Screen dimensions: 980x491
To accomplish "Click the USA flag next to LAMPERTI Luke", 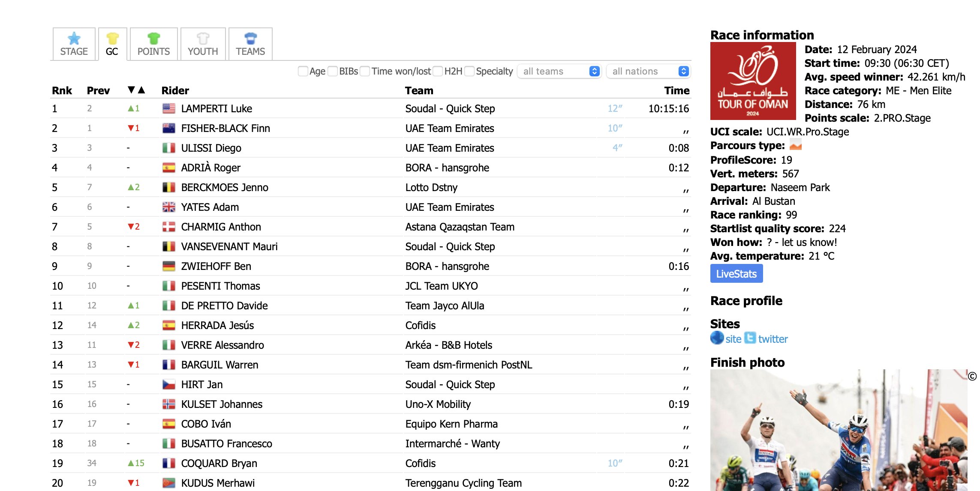I will (169, 108).
